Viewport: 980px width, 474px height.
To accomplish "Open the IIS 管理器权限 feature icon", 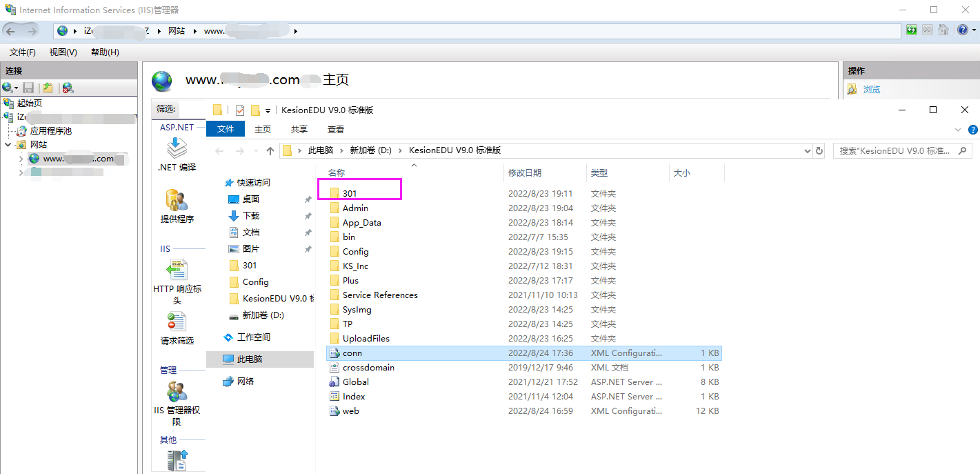I will pyautogui.click(x=177, y=392).
